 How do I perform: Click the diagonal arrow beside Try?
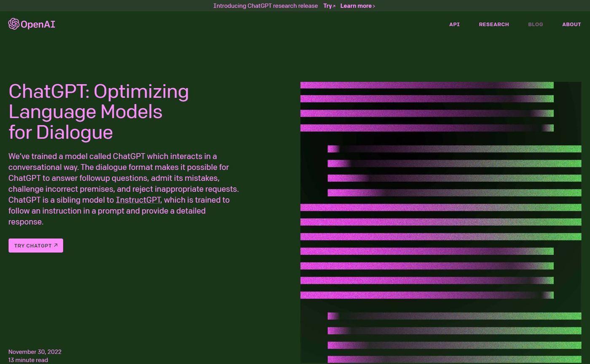tap(334, 6)
